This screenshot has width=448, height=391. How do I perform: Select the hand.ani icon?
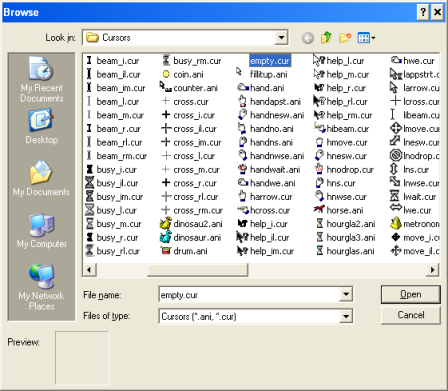(242, 87)
